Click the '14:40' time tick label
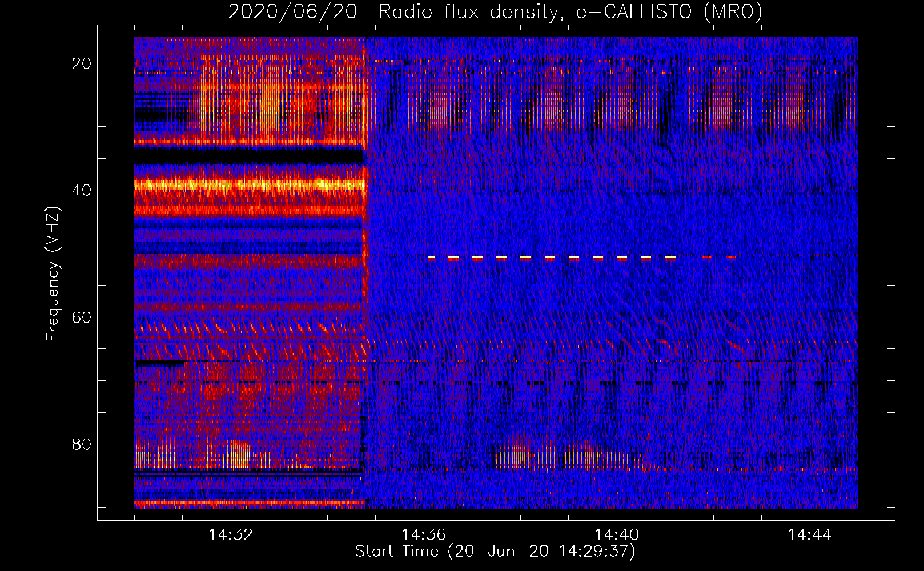This screenshot has width=924, height=571. [x=617, y=535]
